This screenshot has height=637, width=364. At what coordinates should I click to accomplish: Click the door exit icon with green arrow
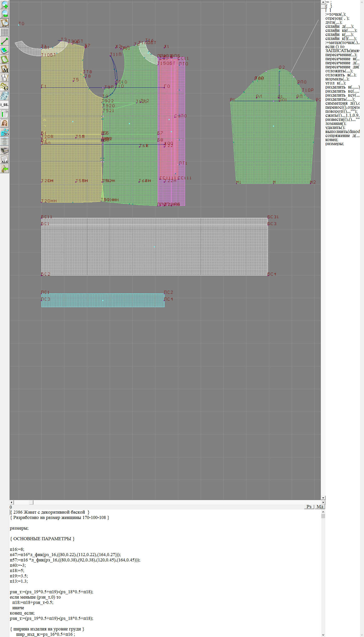pos(5,169)
